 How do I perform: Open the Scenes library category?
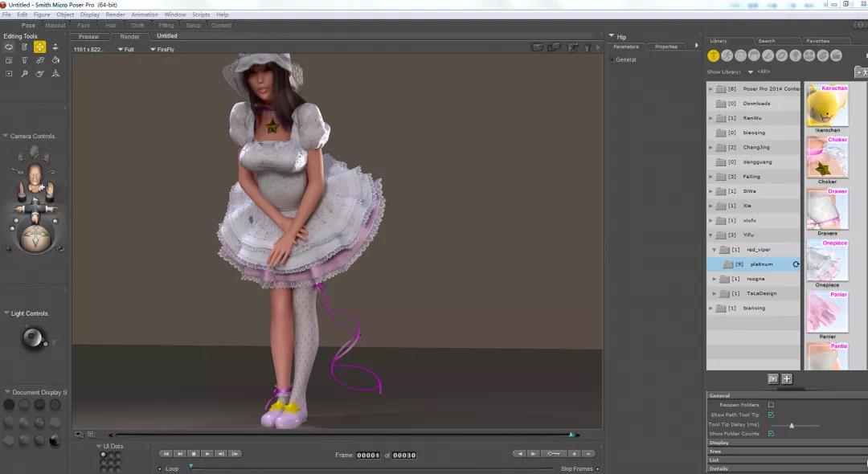(x=837, y=55)
